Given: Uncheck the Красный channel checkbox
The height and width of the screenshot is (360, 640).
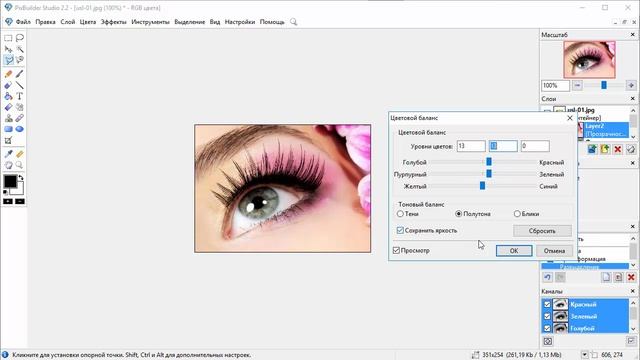Looking at the screenshot, I should [547, 304].
